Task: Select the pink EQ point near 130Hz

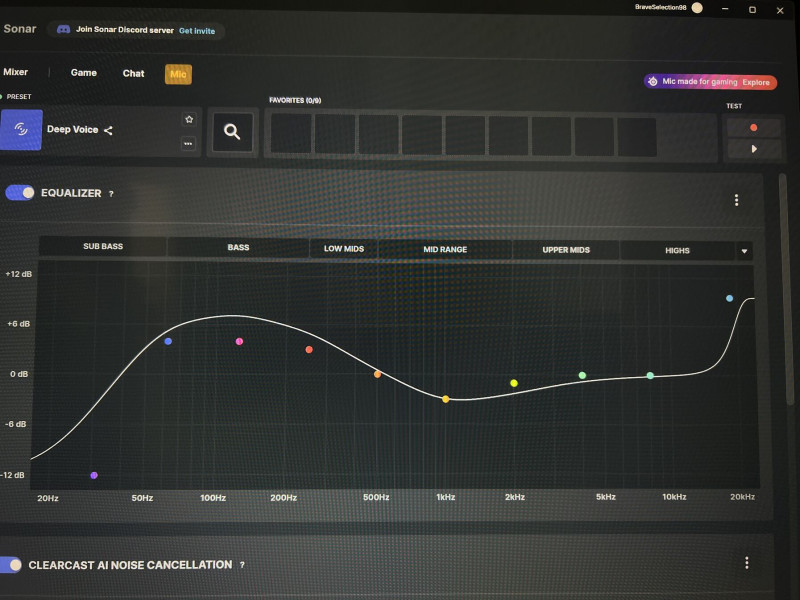Action: pyautogui.click(x=239, y=341)
